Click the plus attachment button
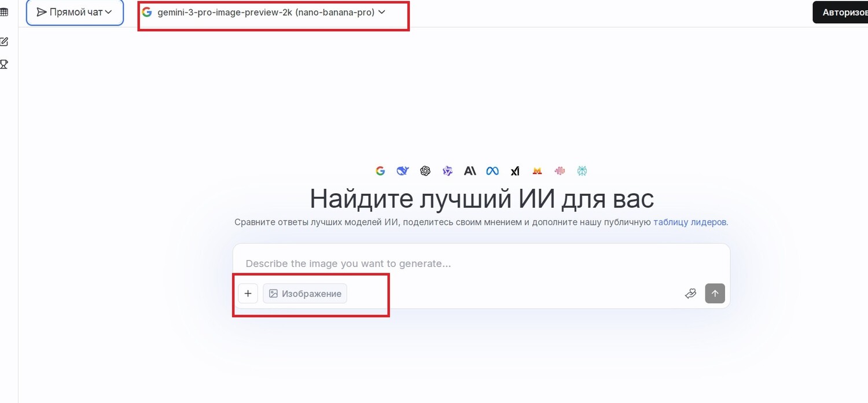The width and height of the screenshot is (868, 403). 248,294
